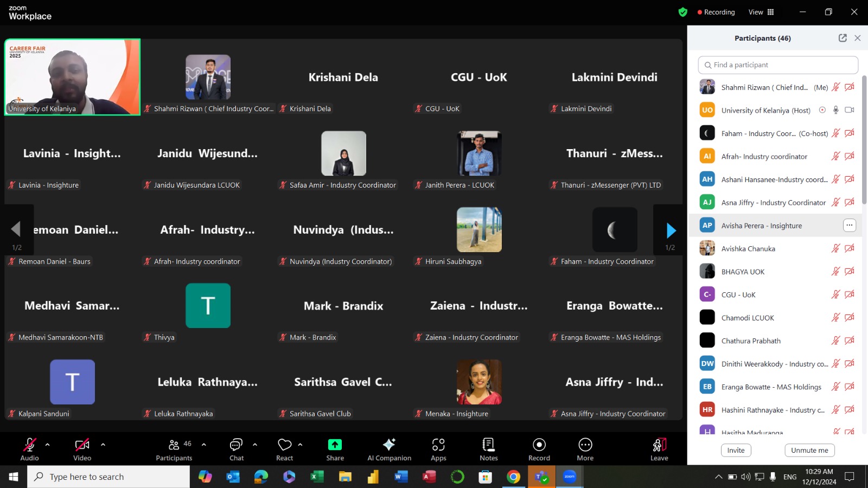868x488 pixels.
Task: Open Notes in toolbar
Action: pyautogui.click(x=488, y=450)
